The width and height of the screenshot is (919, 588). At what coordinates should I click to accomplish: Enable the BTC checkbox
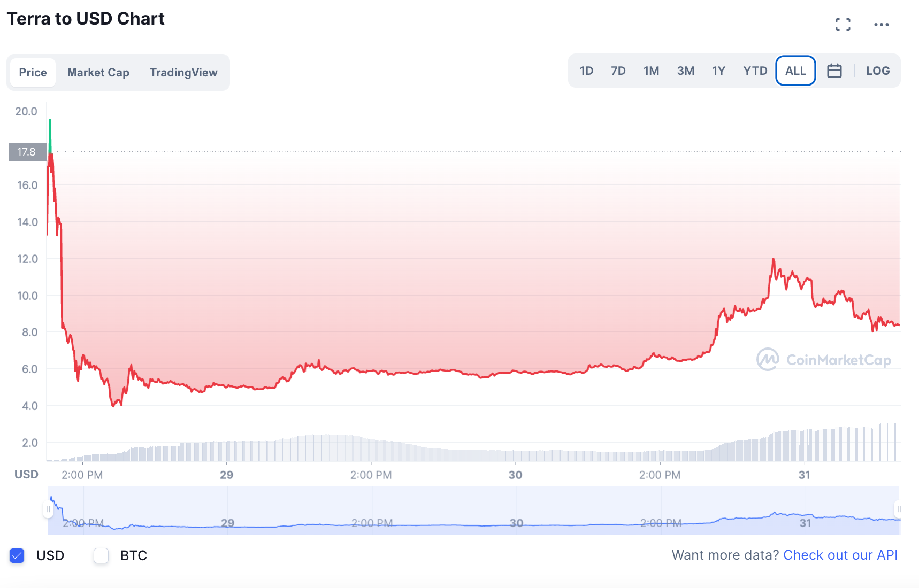pos(101,555)
